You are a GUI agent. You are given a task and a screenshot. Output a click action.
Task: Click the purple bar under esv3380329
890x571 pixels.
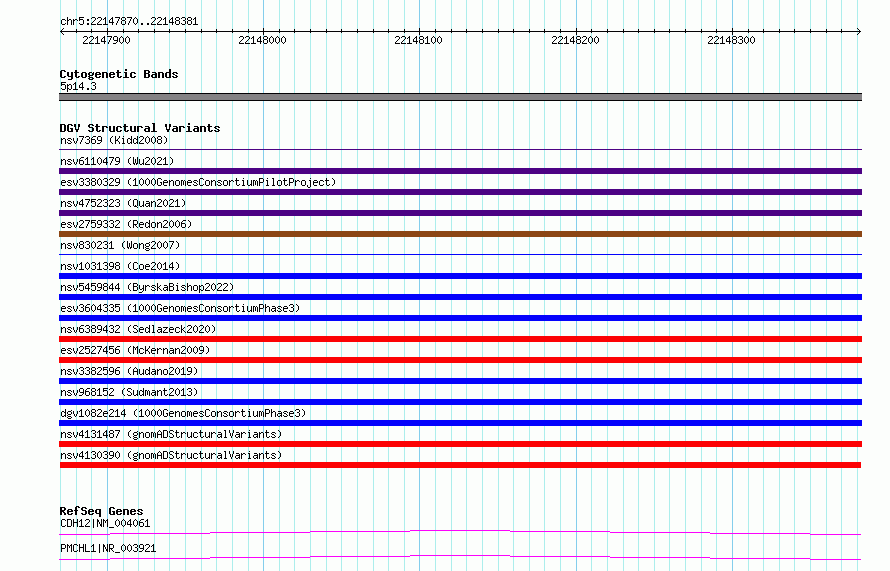pyautogui.click(x=460, y=192)
